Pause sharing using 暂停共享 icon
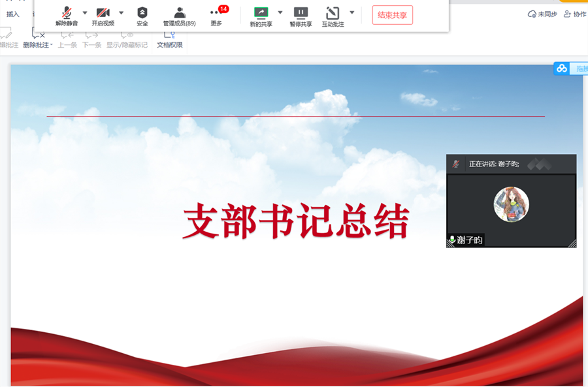 [301, 13]
